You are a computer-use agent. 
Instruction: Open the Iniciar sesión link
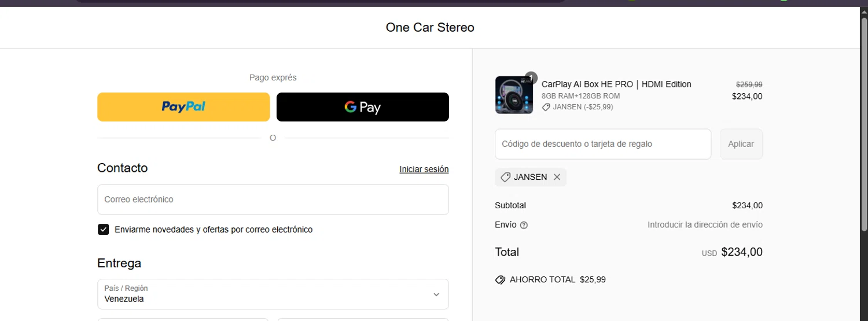click(x=424, y=169)
